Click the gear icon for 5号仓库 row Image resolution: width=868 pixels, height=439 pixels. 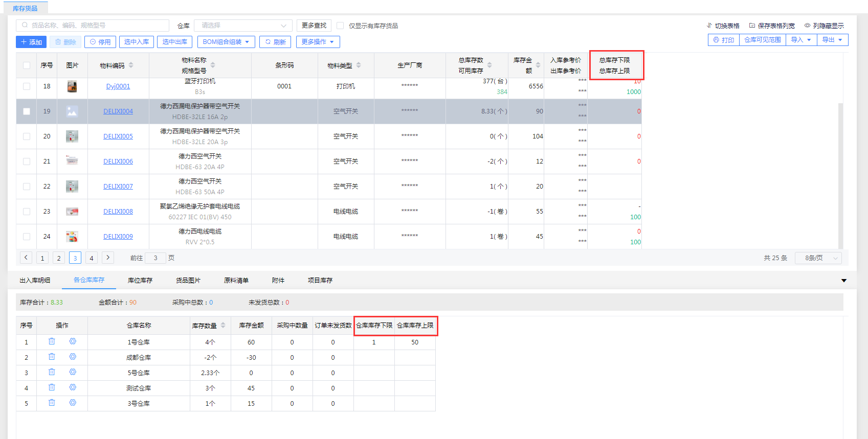click(73, 372)
